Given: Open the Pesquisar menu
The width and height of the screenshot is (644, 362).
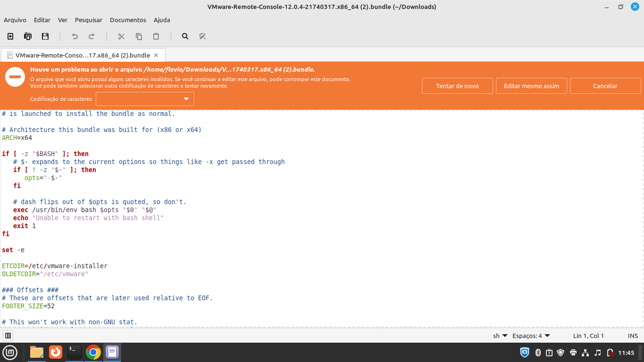Looking at the screenshot, I should 89,20.
